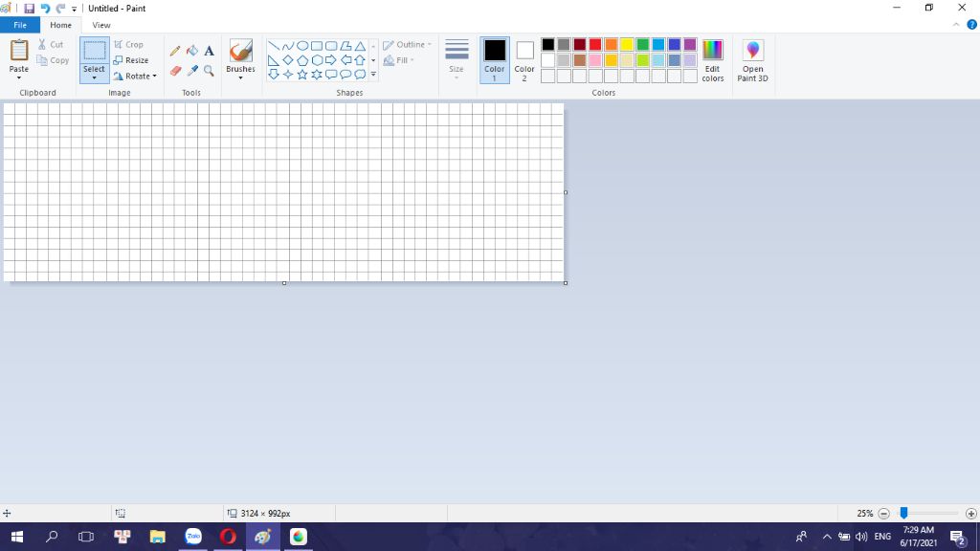
Task: Choose the Right arrow shape
Action: pos(330,60)
